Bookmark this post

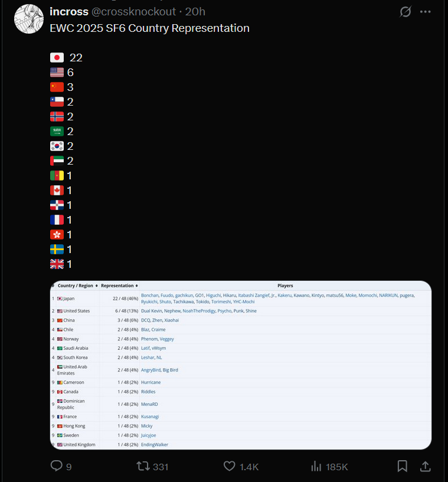402,466
